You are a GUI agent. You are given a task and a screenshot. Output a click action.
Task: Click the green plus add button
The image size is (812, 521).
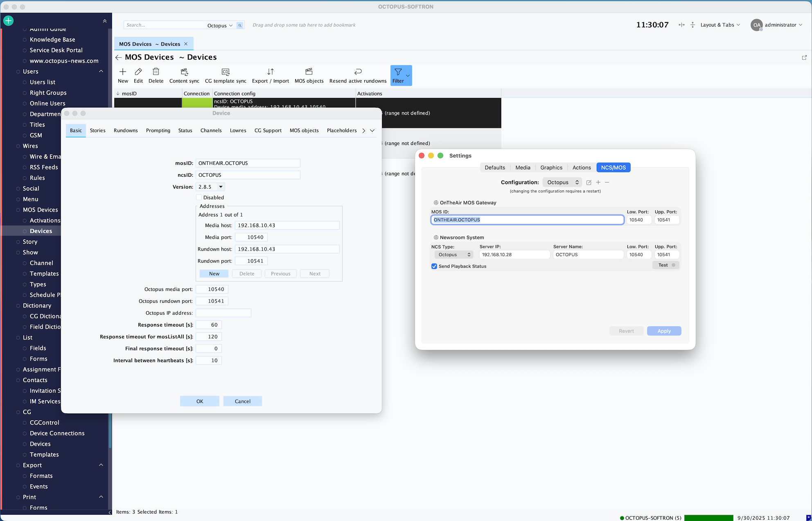pyautogui.click(x=8, y=20)
